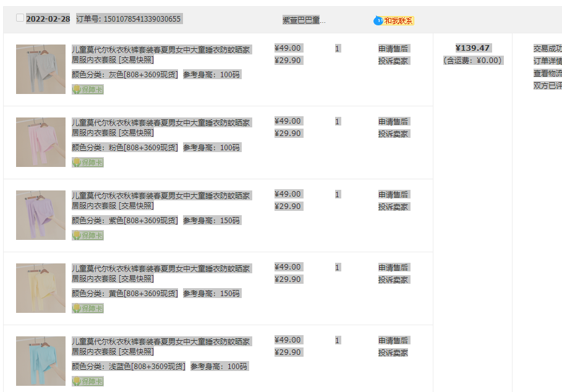Click 查看物流 to track shipping
562x392 pixels.
[x=548, y=73]
